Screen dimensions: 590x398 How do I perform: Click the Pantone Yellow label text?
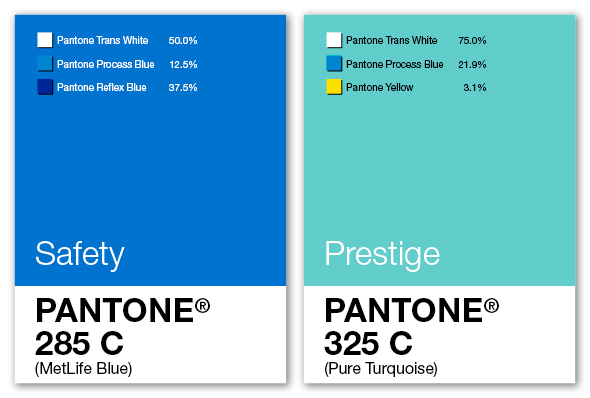click(380, 87)
